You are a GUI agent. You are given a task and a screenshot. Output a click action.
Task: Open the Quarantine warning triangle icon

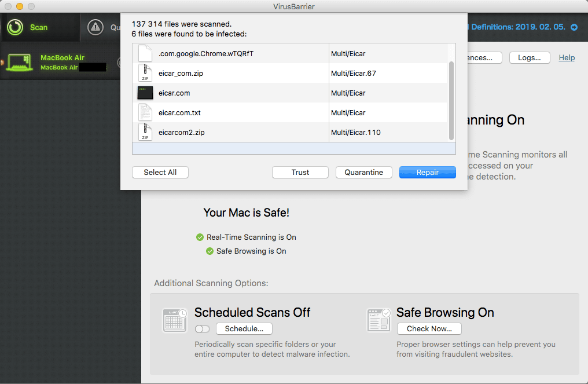point(95,27)
